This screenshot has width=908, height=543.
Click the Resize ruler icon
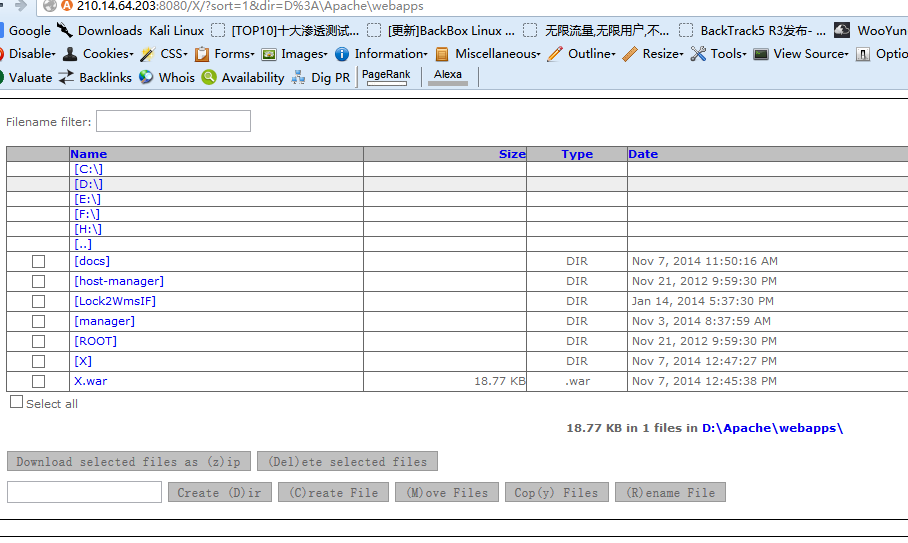click(630, 54)
